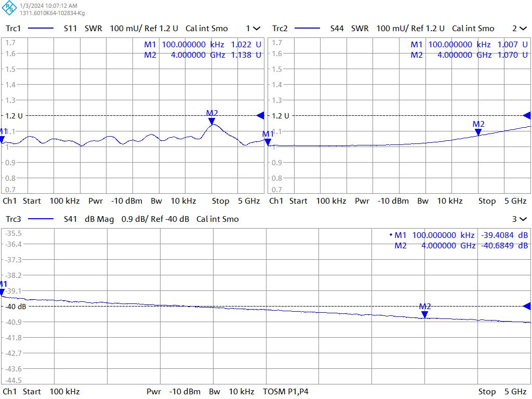Click the S11 M2 readout showing 1.138 U

246,55
